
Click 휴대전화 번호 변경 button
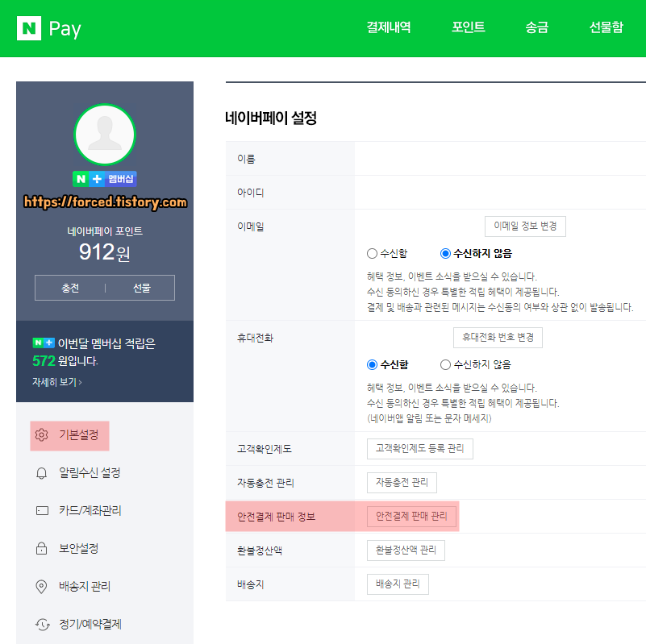[498, 338]
